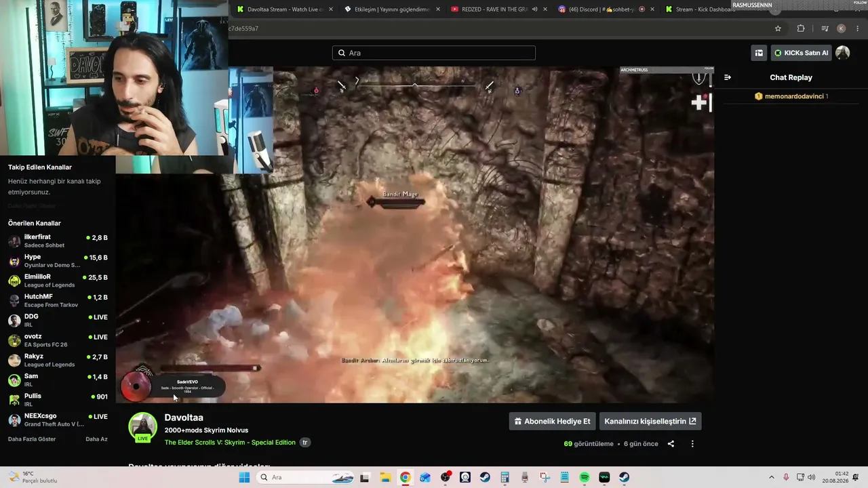Click the KICKs Satın Al button

(x=801, y=53)
